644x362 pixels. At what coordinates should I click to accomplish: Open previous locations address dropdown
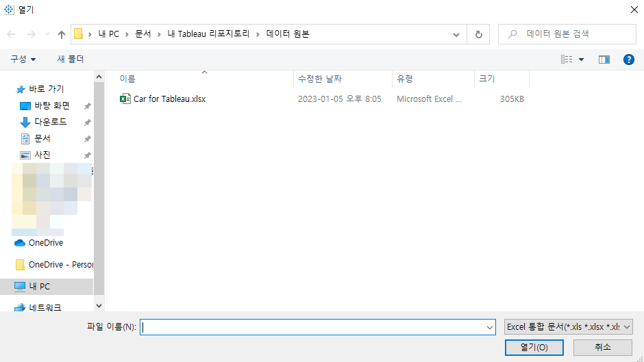456,34
